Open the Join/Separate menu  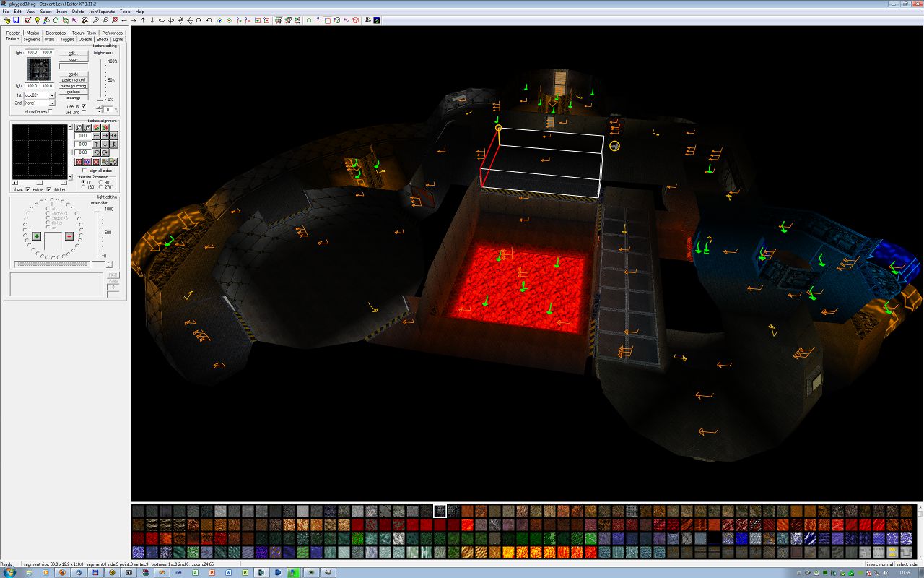point(102,12)
